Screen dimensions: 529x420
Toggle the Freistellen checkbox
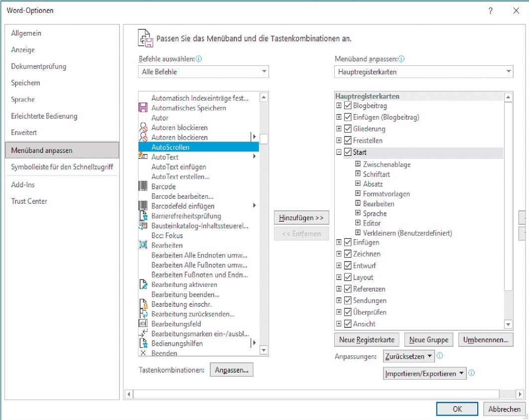point(348,140)
